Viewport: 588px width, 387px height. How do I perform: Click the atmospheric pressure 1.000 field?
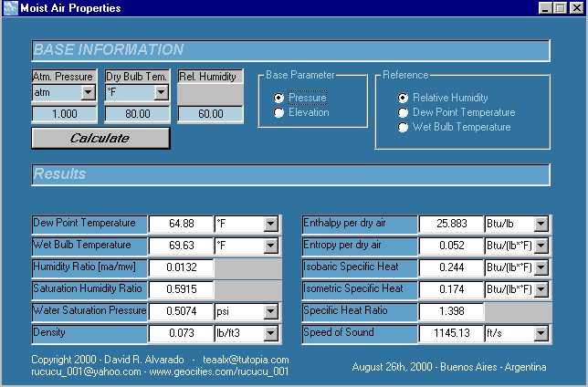[x=65, y=114]
